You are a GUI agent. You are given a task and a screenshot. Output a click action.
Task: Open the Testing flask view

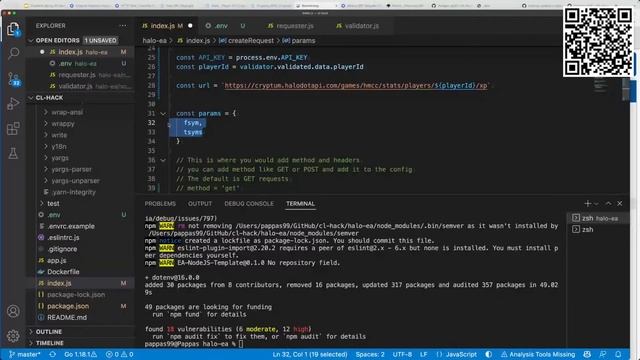coord(13,153)
